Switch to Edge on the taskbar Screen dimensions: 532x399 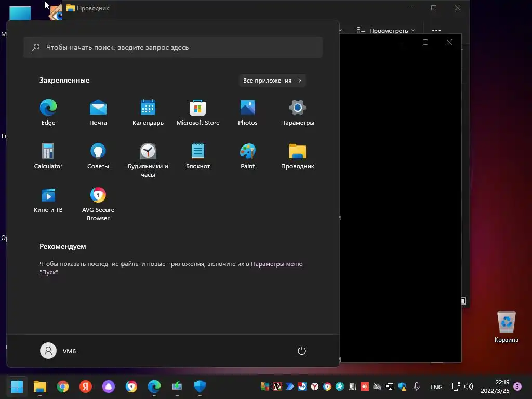click(x=154, y=387)
